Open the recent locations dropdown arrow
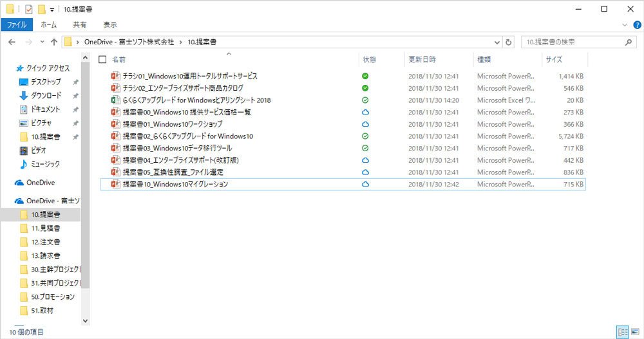Viewport: 644px width, 339px height. 43,42
